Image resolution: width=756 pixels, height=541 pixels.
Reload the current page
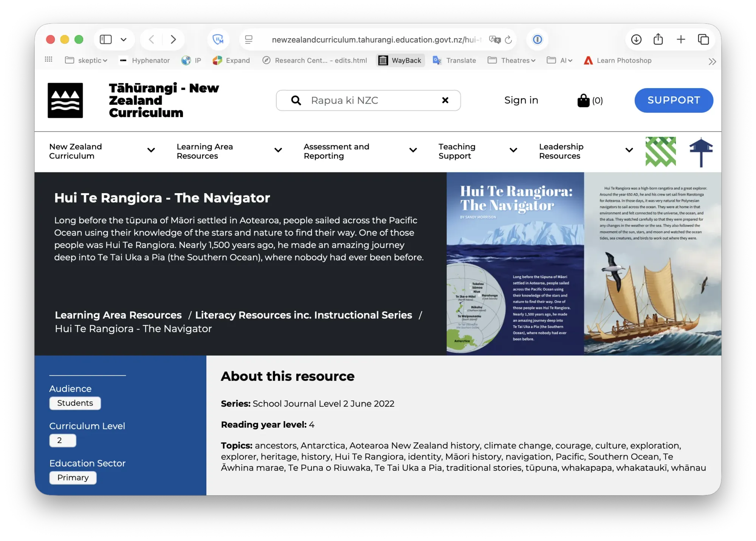[x=508, y=39]
